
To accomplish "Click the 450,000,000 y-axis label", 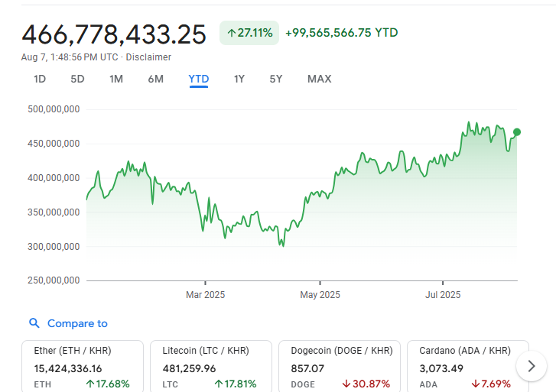I will click(x=54, y=144).
